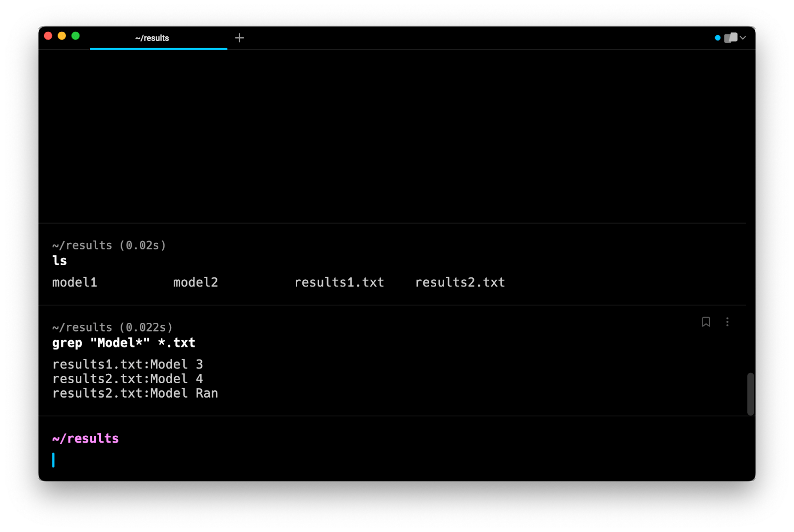Screen dimensions: 794x532
Task: Focus the command input at the cursor
Action: [x=198, y=460]
